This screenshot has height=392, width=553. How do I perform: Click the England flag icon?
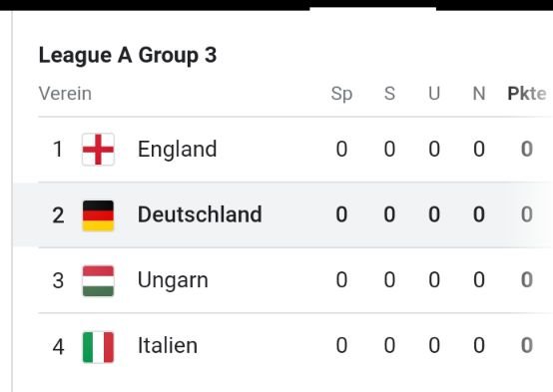pos(98,149)
